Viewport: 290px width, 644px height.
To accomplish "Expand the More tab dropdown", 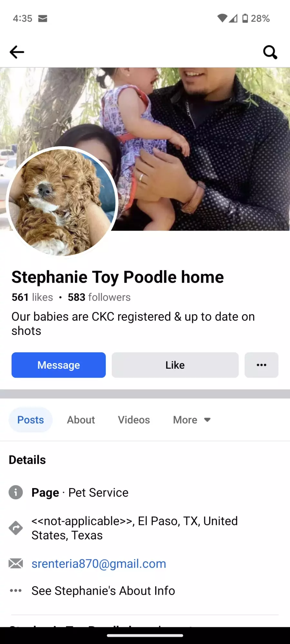I will pyautogui.click(x=192, y=420).
